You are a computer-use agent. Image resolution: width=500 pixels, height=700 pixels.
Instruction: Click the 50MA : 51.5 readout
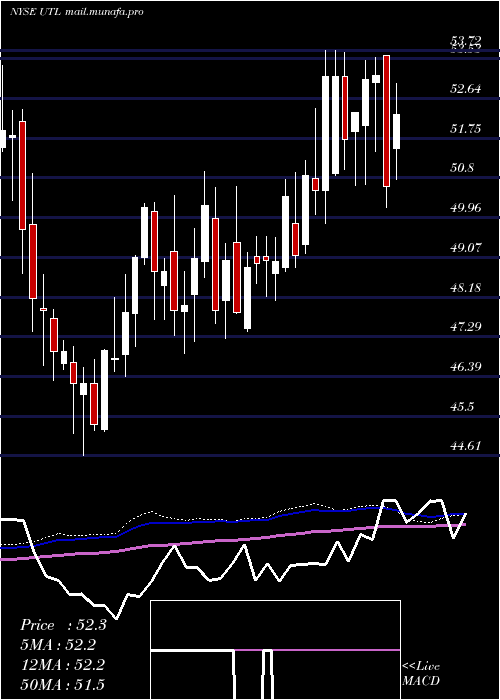[x=63, y=684]
